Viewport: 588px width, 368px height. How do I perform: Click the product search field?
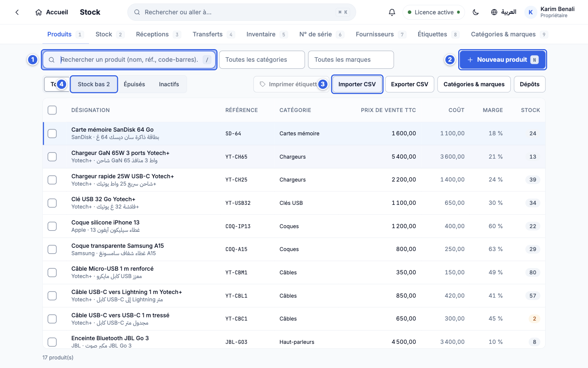coord(129,60)
